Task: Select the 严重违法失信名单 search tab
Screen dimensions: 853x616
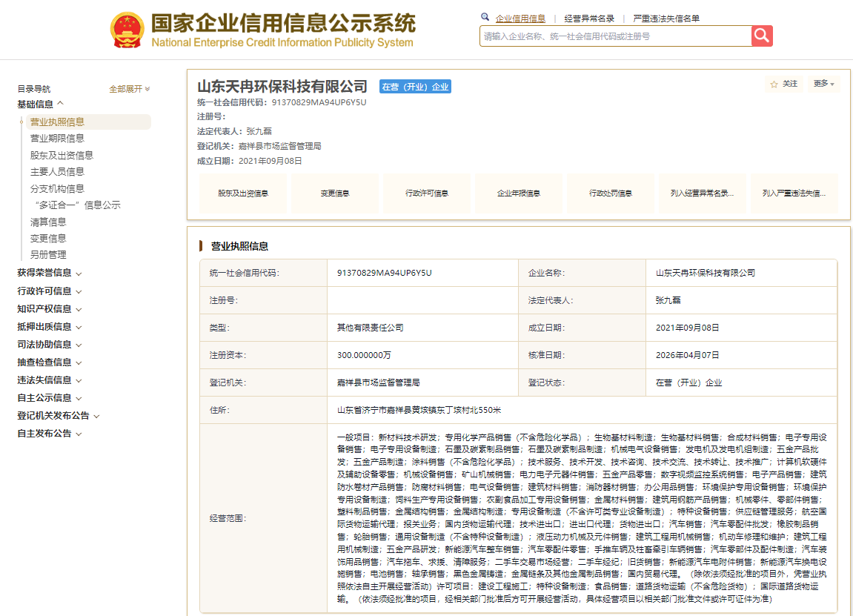Action: tap(666, 19)
